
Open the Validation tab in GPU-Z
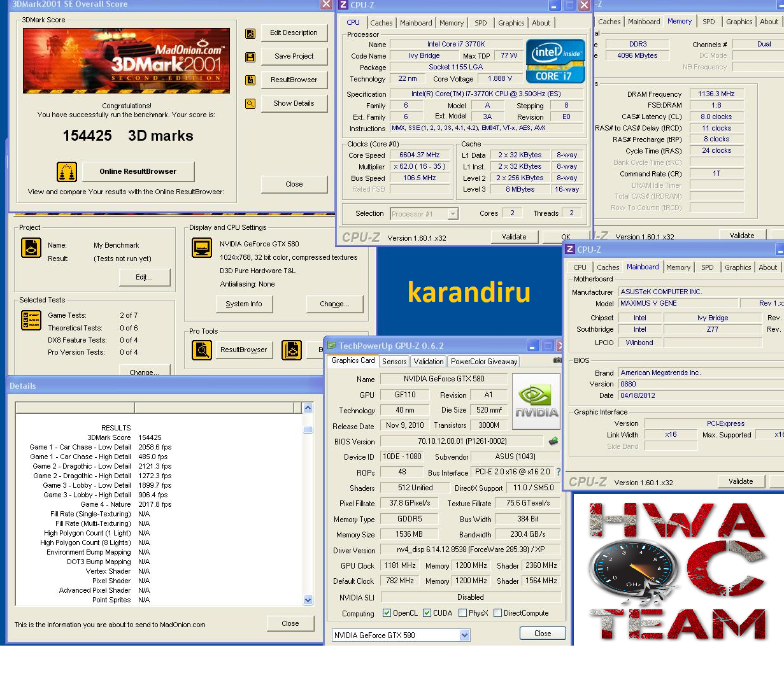point(429,362)
